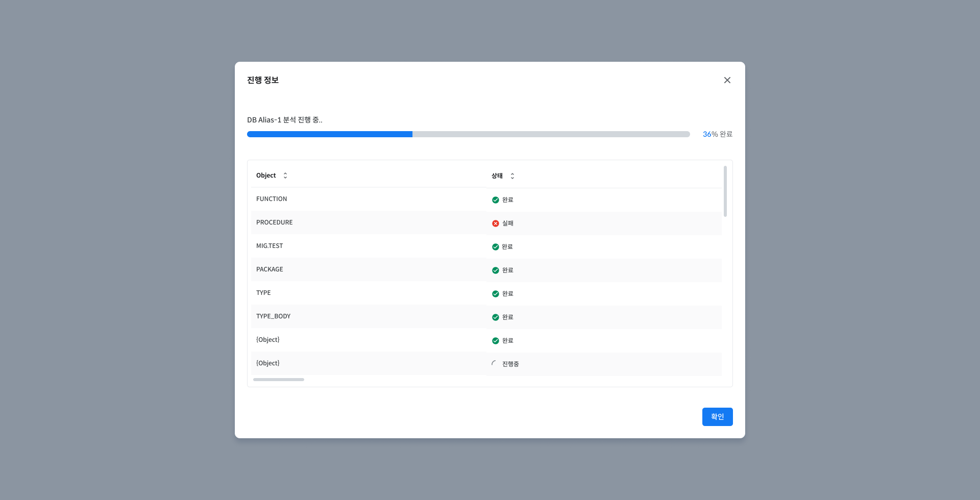Click the Object column header
Viewport: 980px width, 500px height.
[266, 176]
